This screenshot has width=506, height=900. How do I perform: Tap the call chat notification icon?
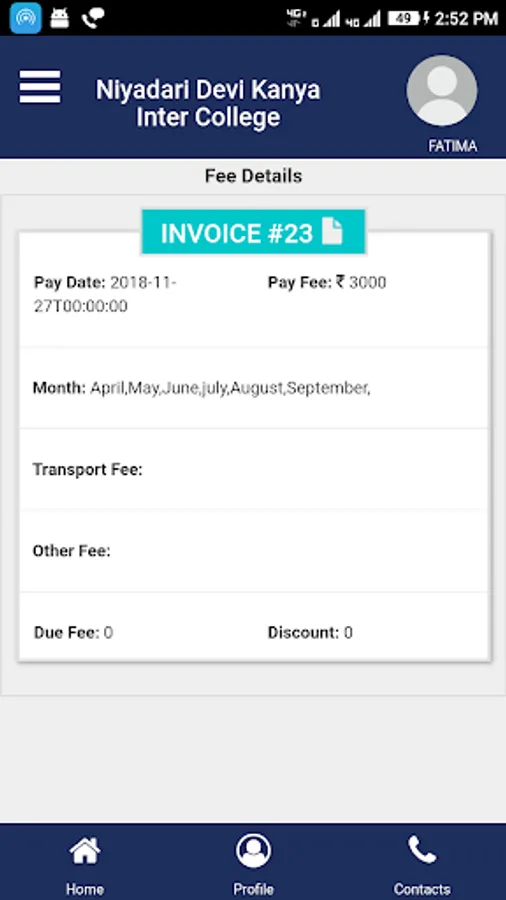(93, 19)
